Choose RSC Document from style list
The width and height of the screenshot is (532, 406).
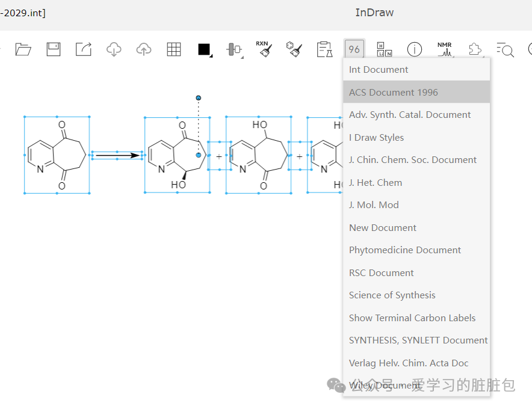(x=382, y=272)
